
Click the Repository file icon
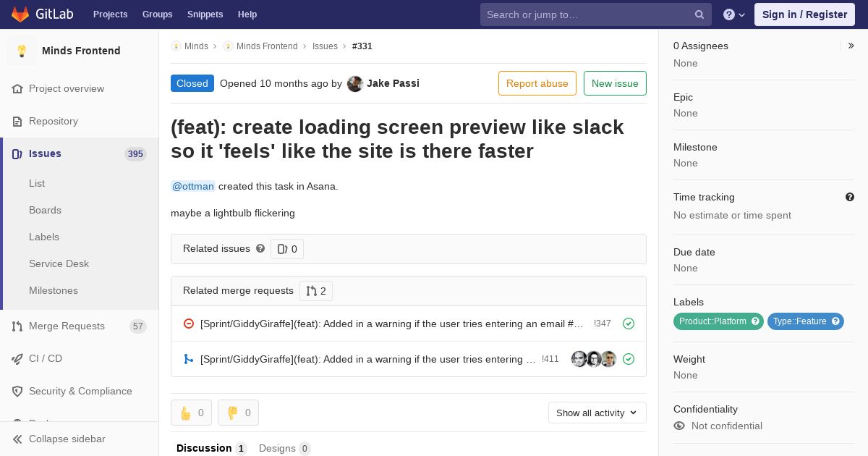17,121
